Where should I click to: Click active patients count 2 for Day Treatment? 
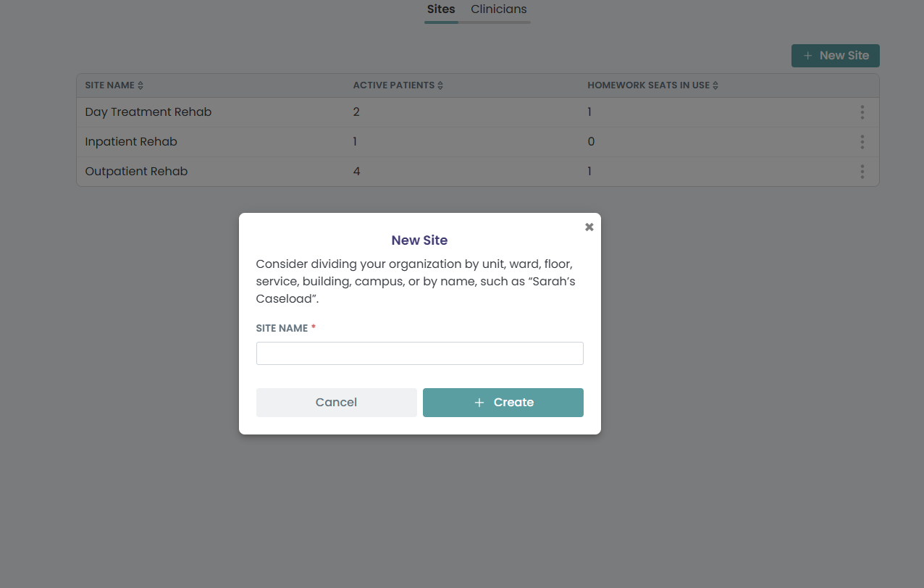tap(356, 112)
